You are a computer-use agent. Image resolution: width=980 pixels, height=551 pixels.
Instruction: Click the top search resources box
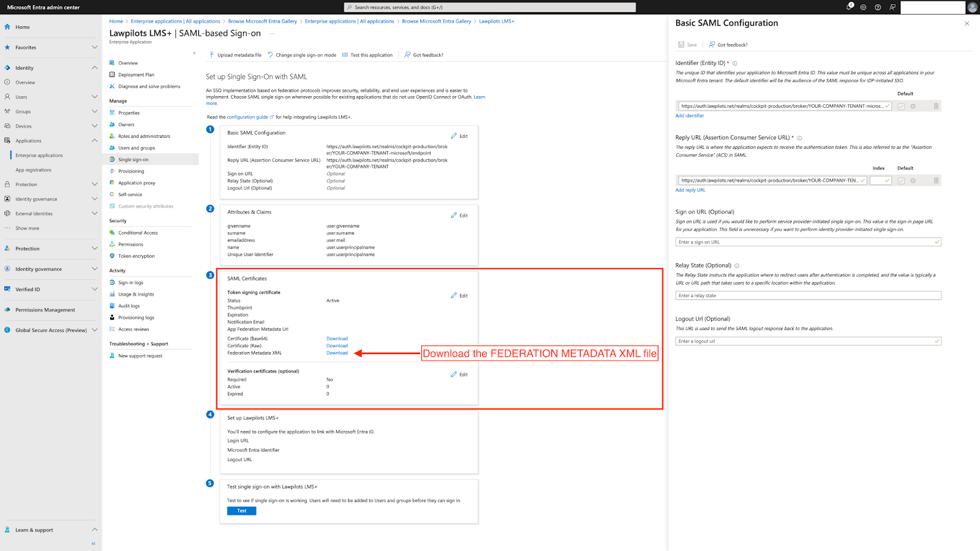coord(490,7)
